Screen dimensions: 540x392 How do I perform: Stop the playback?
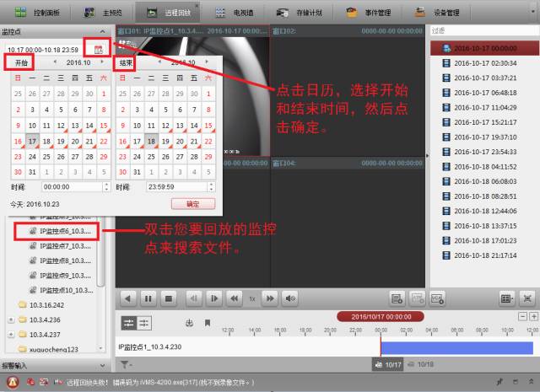pos(168,298)
